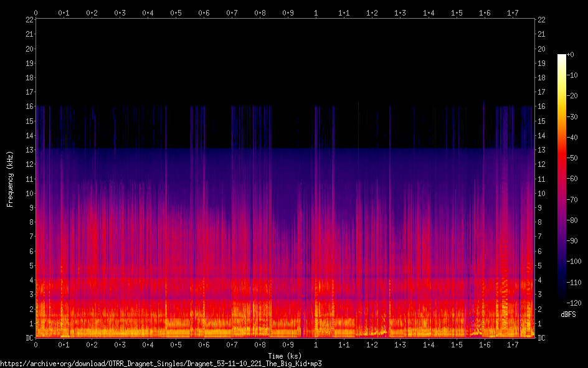
Task: Click the 5 kHz label on right axis
Action: pyautogui.click(x=539, y=266)
